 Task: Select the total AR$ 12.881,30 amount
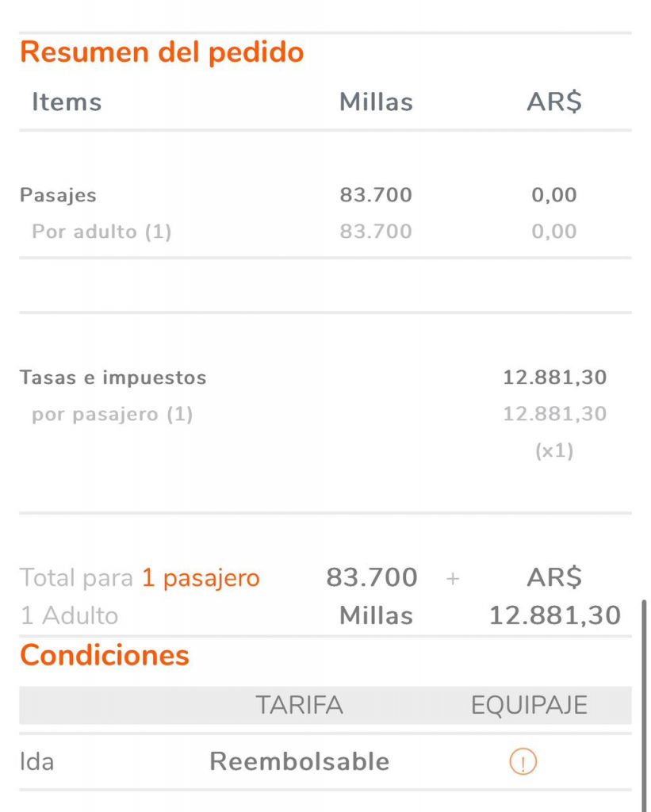(x=555, y=596)
